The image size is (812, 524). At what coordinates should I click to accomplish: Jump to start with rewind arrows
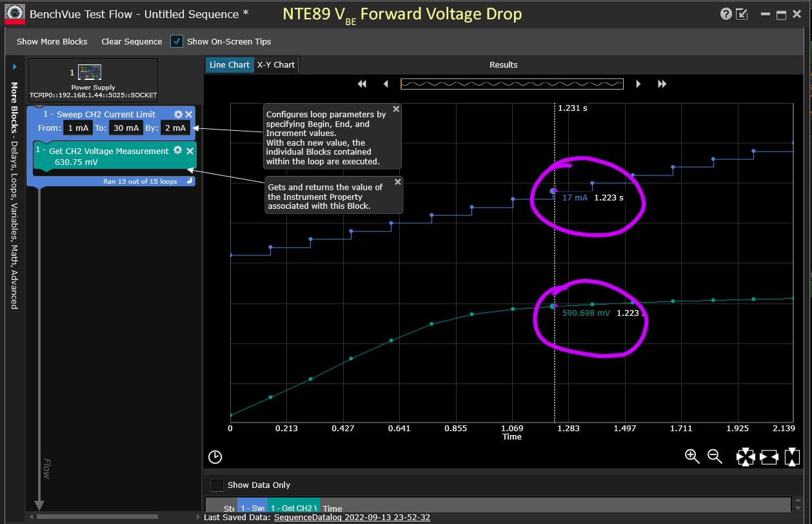(x=362, y=84)
